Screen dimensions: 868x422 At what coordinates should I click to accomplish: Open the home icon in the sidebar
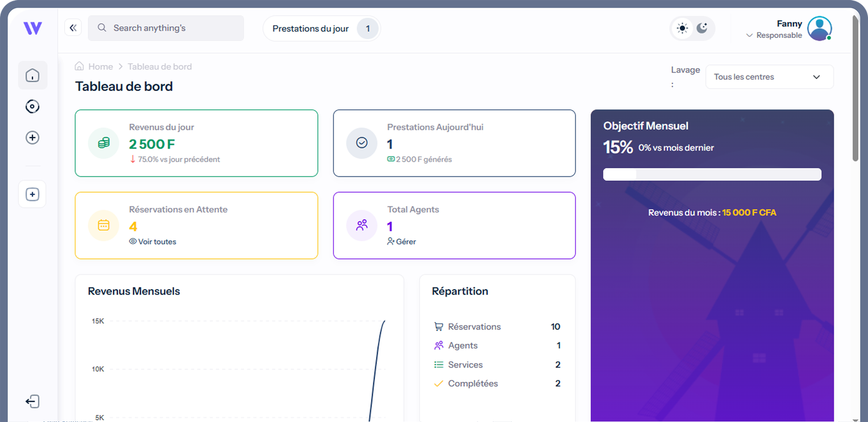pyautogui.click(x=33, y=75)
